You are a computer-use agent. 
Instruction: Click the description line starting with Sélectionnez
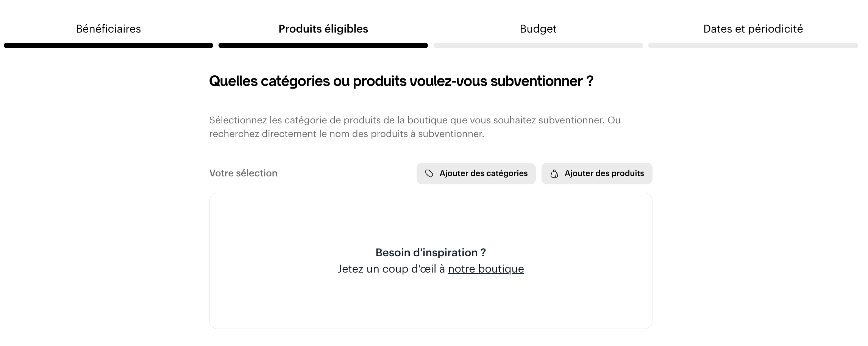coord(415,120)
